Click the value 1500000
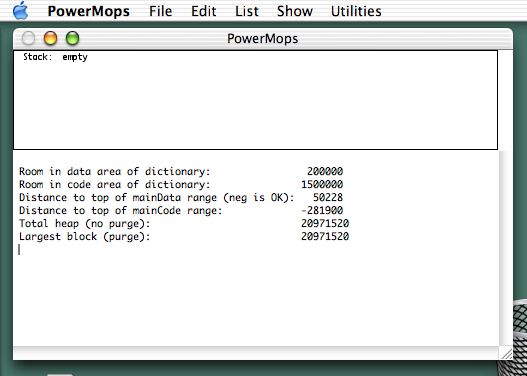This screenshot has width=527, height=376. 322,184
